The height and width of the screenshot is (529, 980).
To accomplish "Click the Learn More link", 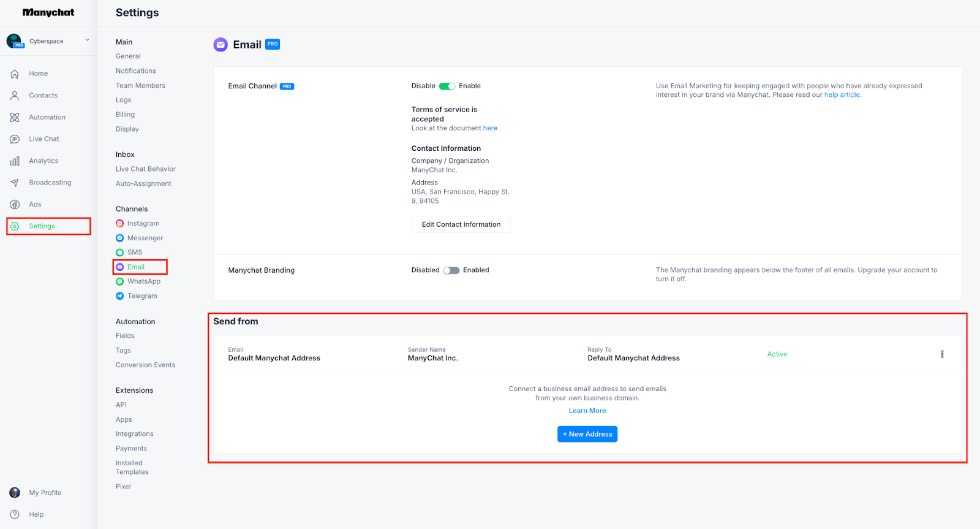I will (587, 411).
